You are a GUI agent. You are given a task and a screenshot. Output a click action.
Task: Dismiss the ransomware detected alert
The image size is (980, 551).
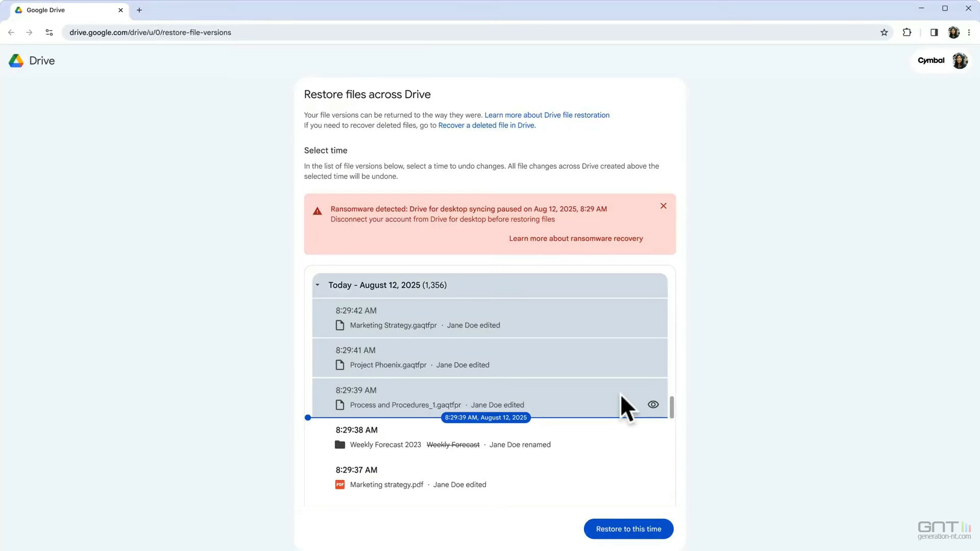(663, 206)
